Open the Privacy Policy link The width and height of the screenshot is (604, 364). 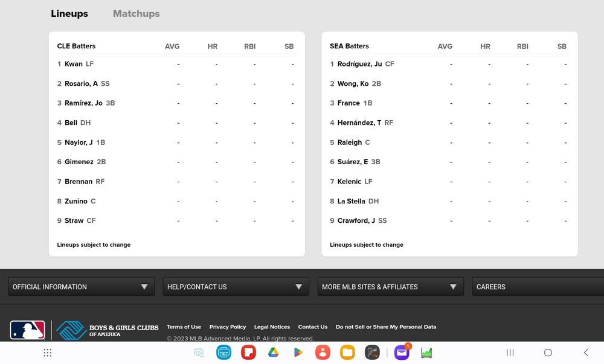(x=228, y=327)
